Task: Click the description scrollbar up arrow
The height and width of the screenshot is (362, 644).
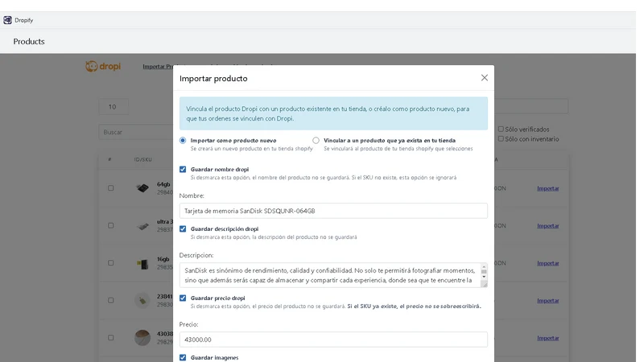Action: (484, 266)
